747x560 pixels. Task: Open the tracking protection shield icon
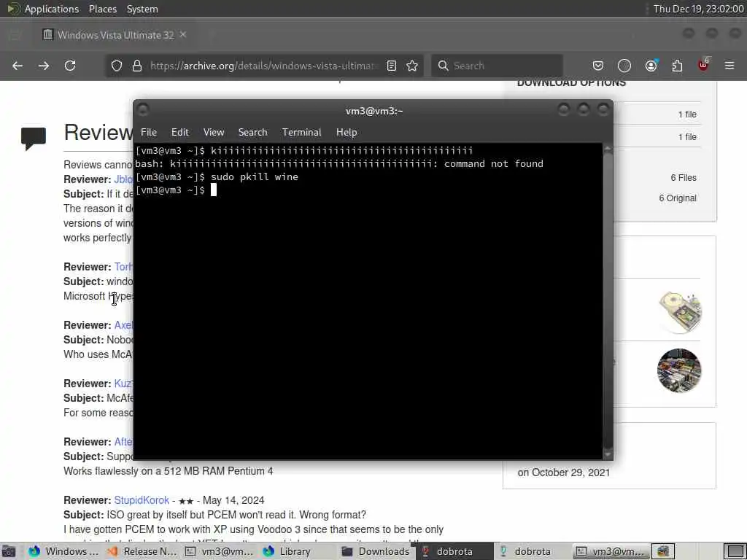pos(117,66)
